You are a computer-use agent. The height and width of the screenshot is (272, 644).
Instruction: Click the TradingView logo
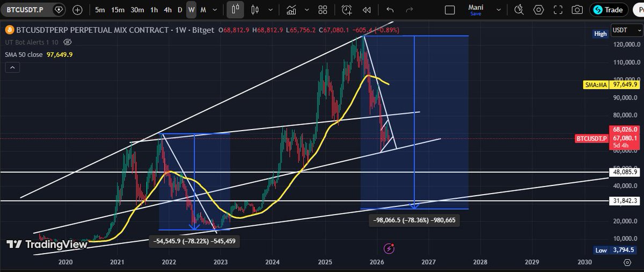point(47,245)
